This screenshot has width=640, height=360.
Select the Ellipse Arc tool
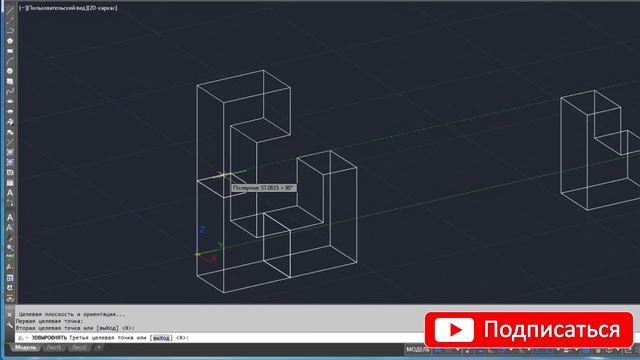[x=10, y=112]
